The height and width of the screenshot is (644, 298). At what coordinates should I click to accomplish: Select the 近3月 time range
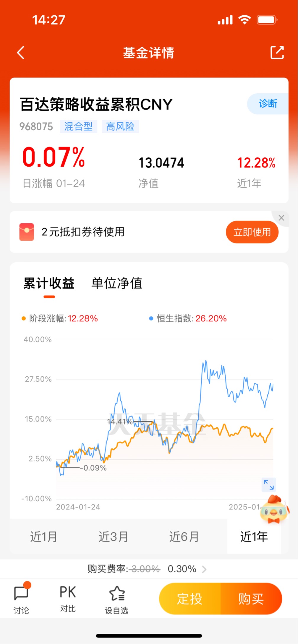point(114,536)
